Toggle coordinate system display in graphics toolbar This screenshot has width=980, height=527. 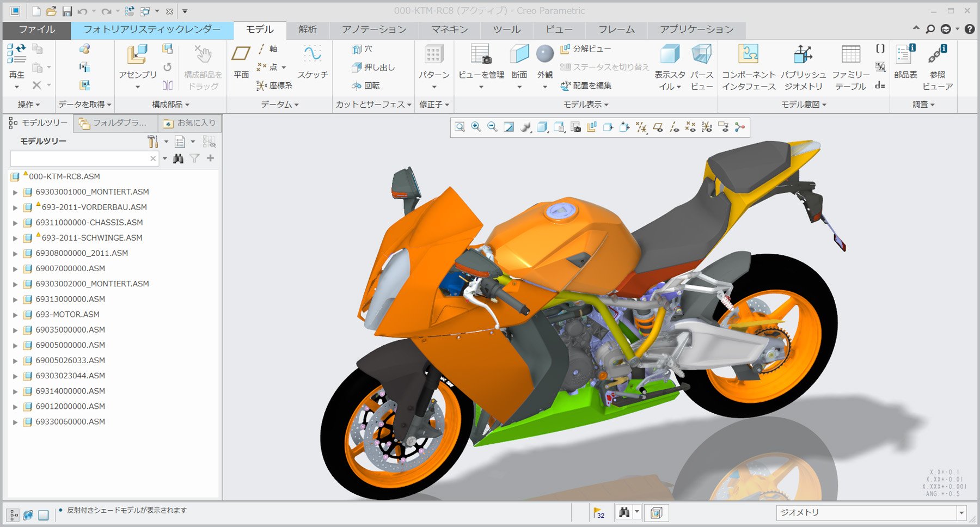click(707, 127)
